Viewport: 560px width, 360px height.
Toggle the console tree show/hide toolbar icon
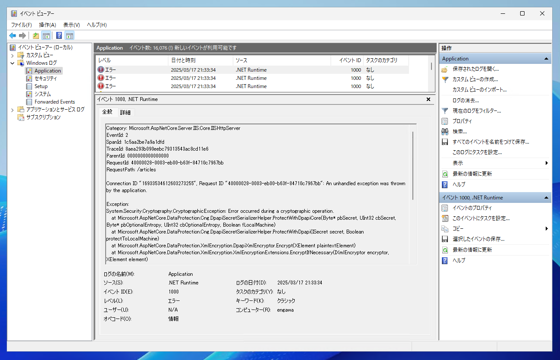coord(46,36)
